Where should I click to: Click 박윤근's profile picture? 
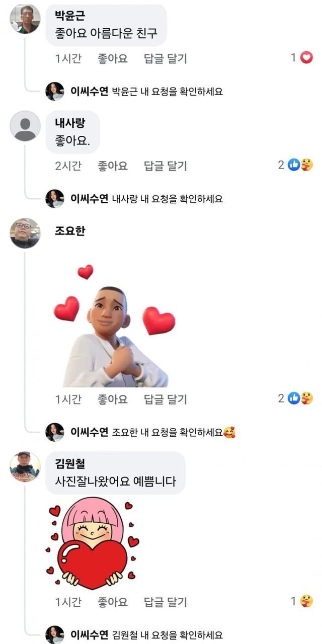(25, 19)
